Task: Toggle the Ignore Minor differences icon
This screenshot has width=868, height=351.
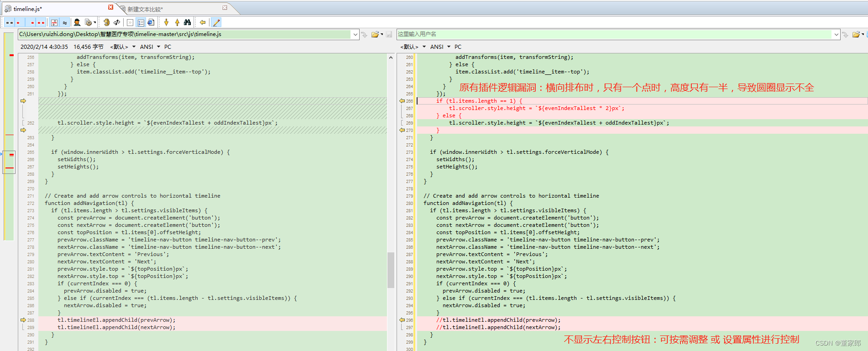Action: (x=65, y=22)
